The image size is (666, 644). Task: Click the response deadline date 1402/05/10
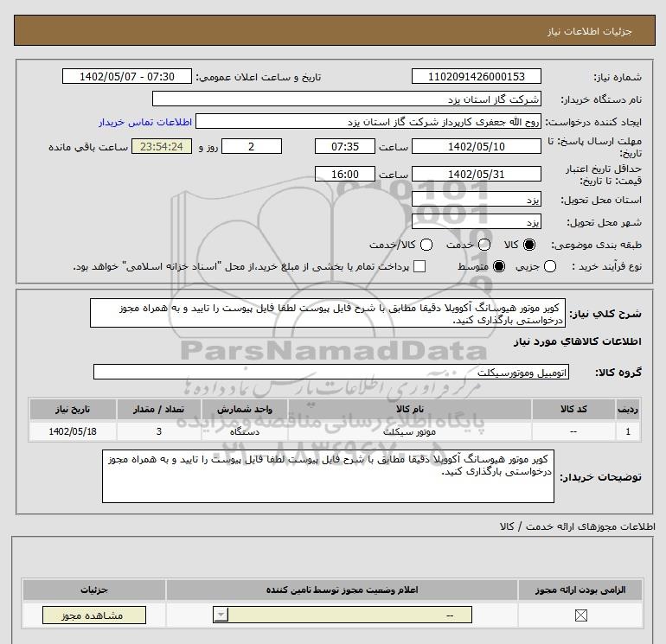[476, 146]
